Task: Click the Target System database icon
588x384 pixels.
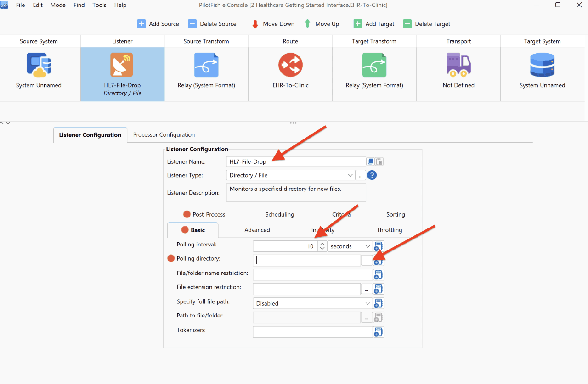Action: point(543,65)
